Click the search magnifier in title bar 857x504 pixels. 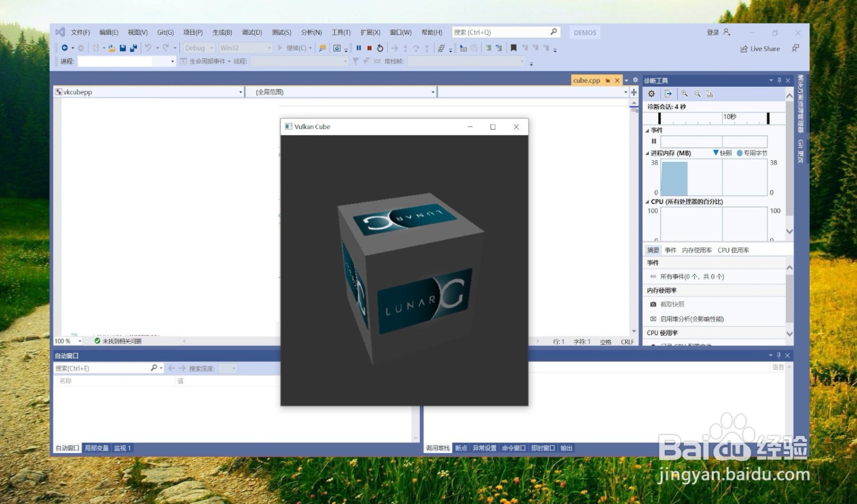click(x=554, y=32)
